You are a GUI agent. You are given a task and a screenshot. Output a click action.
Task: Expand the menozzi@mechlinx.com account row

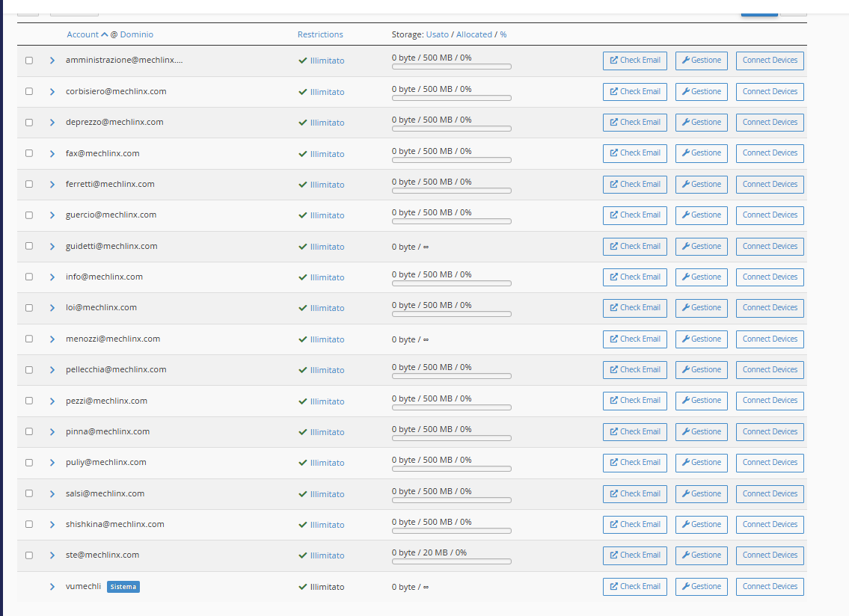pyautogui.click(x=52, y=339)
